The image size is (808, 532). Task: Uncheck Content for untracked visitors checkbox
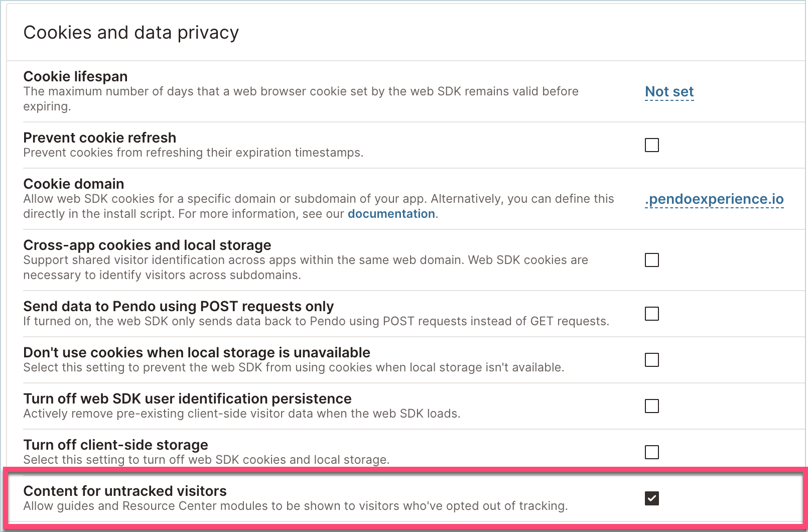click(651, 498)
